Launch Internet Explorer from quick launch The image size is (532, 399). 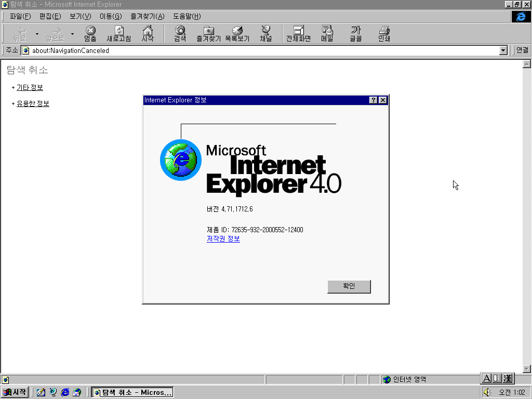(x=65, y=392)
